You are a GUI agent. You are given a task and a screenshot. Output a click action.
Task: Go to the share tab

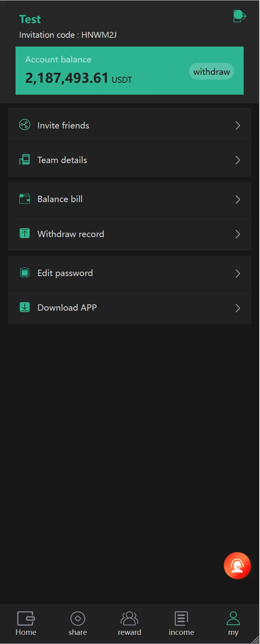point(78,623)
